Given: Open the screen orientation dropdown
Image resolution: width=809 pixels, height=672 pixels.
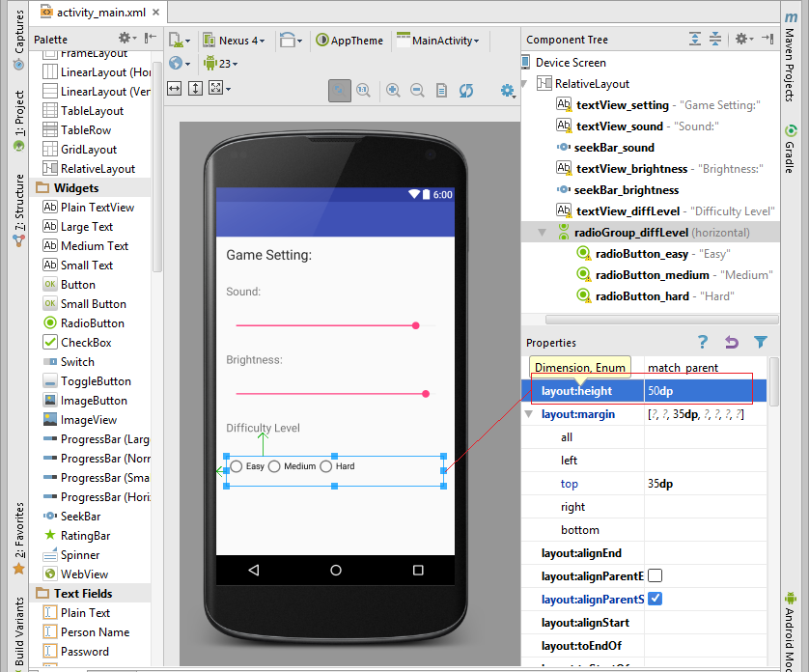Looking at the screenshot, I should point(291,40).
